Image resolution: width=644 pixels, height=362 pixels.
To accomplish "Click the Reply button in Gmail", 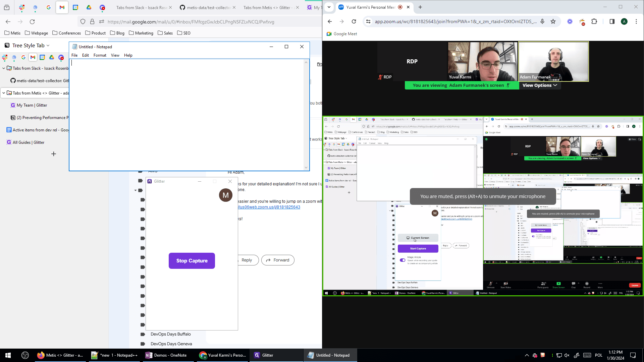I will (x=247, y=260).
